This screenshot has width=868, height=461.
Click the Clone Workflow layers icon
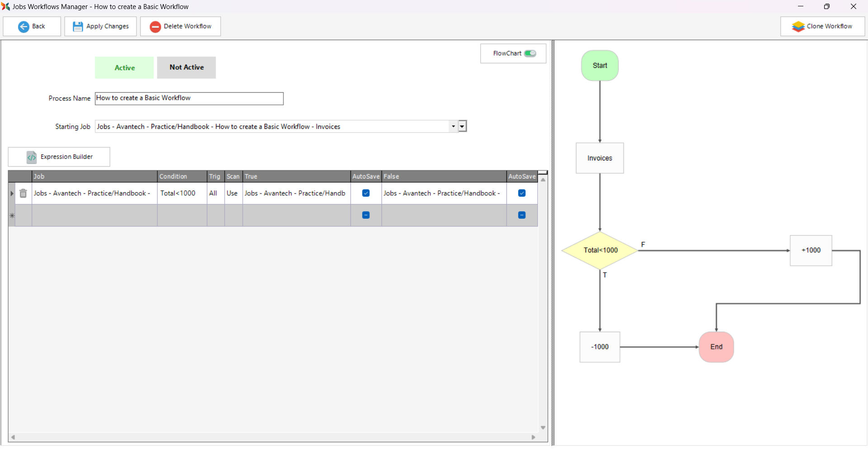(798, 27)
